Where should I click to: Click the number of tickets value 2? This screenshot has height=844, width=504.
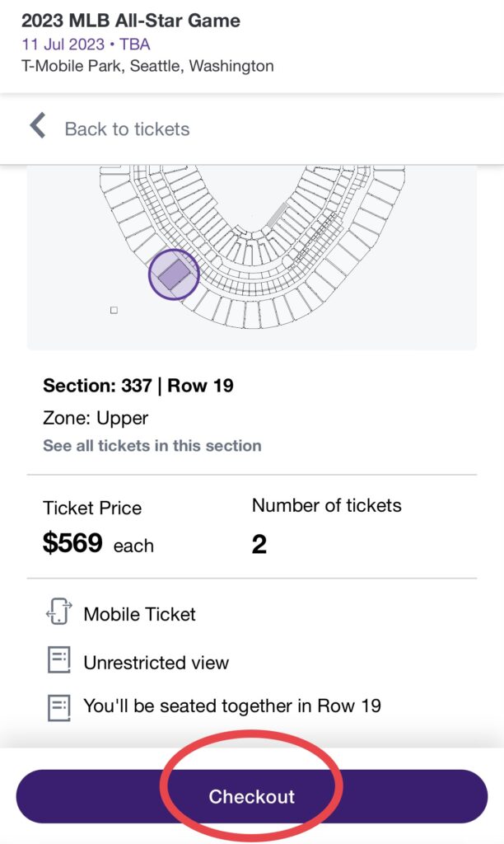[259, 544]
